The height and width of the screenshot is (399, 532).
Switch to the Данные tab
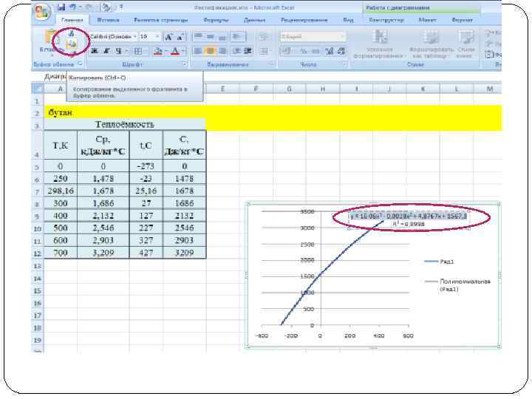pos(254,20)
